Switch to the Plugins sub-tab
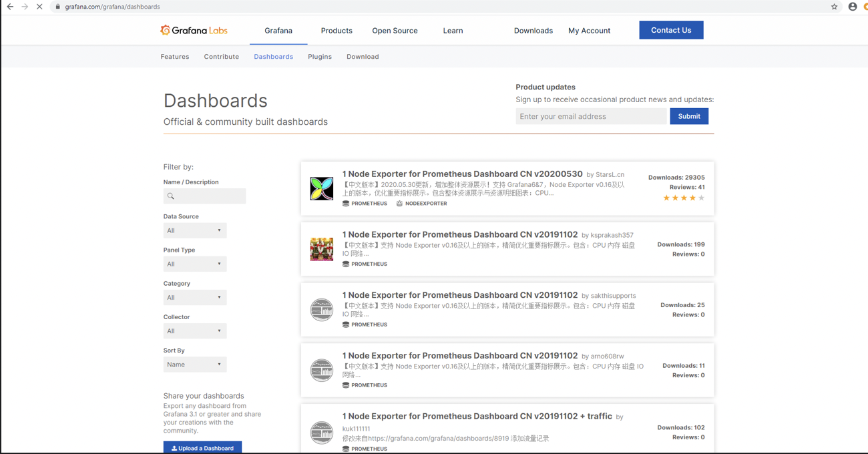This screenshot has width=868, height=454. click(x=320, y=57)
